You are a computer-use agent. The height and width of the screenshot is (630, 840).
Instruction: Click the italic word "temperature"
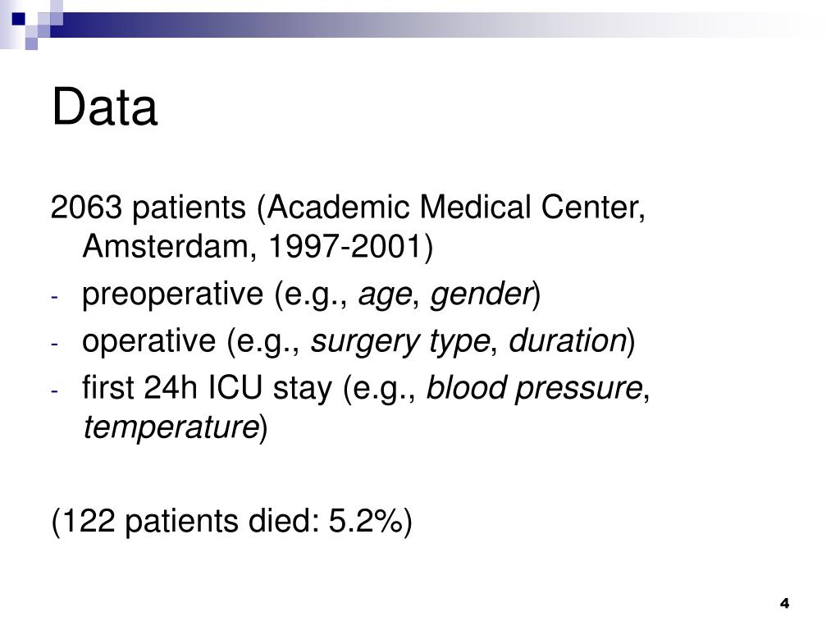tap(171, 427)
